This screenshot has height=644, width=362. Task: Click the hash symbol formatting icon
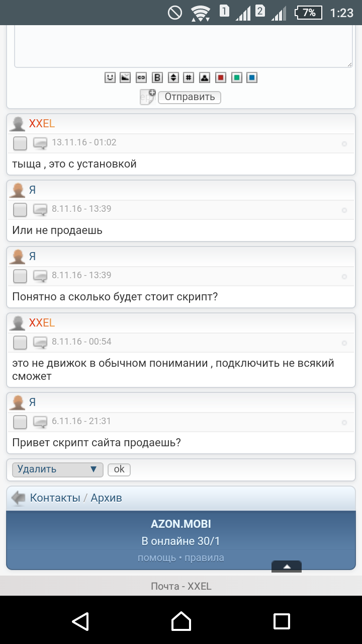[x=189, y=77]
